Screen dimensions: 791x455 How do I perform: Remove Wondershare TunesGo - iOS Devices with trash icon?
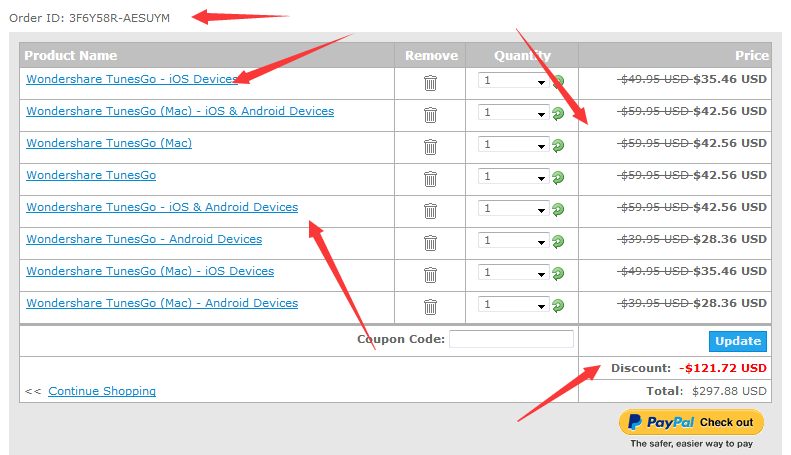pos(430,83)
